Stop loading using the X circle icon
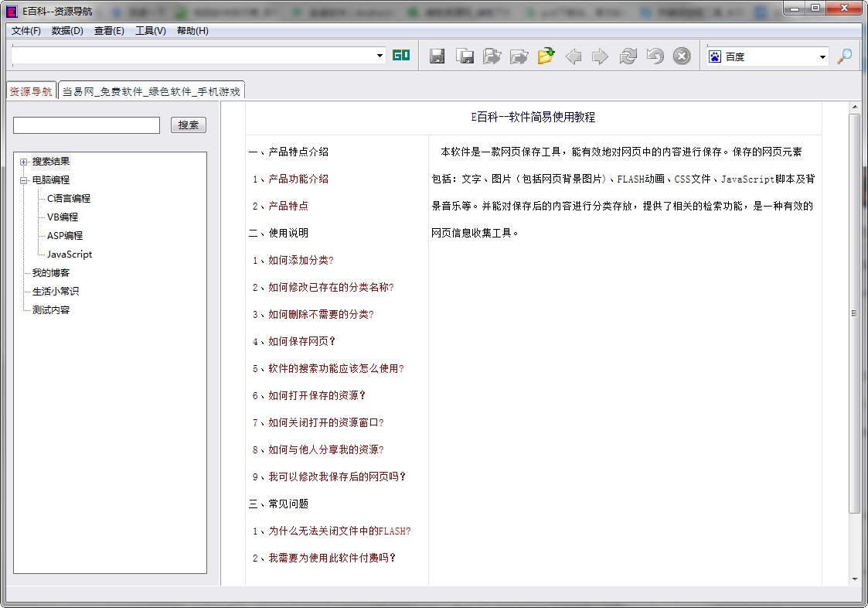Image resolution: width=868 pixels, height=608 pixels. click(x=681, y=56)
